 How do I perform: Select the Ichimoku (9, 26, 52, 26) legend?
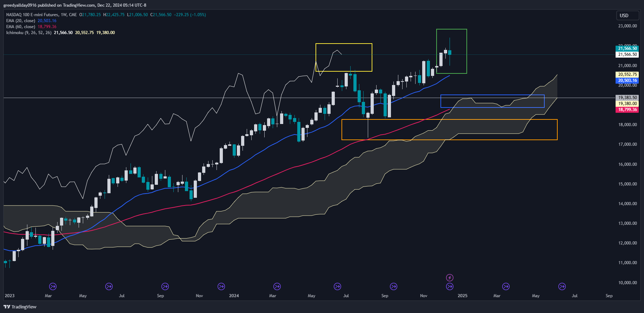coord(29,33)
